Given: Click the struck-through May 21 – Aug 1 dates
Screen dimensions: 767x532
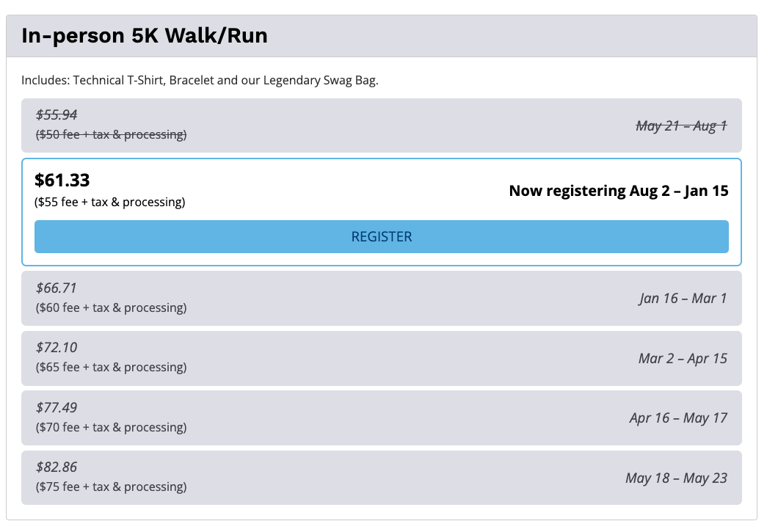Looking at the screenshot, I should point(681,126).
